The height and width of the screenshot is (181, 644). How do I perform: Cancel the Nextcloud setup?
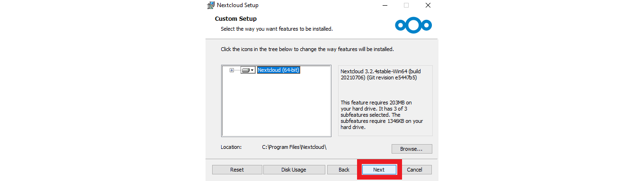[x=414, y=170]
